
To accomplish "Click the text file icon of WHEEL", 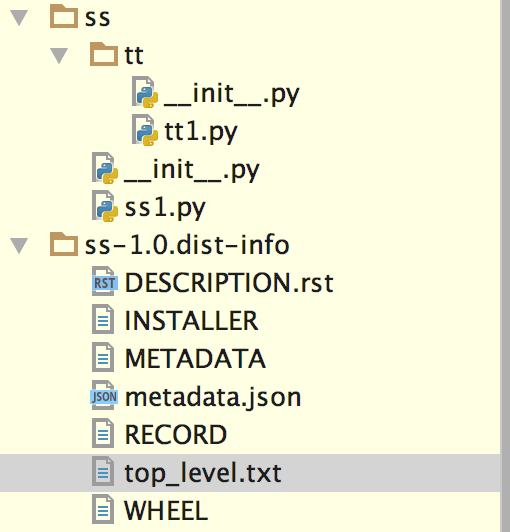I will point(103,510).
